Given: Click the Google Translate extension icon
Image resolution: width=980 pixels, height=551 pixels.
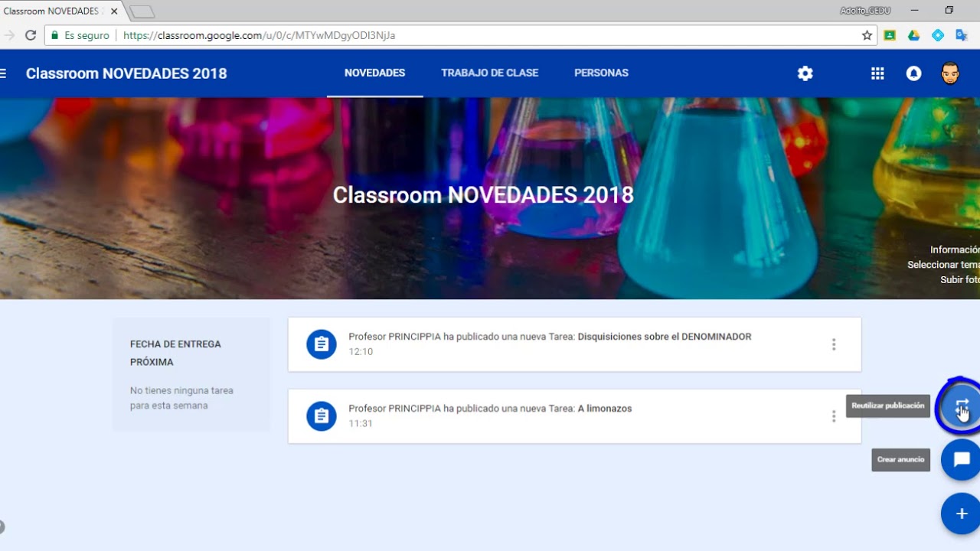Looking at the screenshot, I should tap(962, 35).
